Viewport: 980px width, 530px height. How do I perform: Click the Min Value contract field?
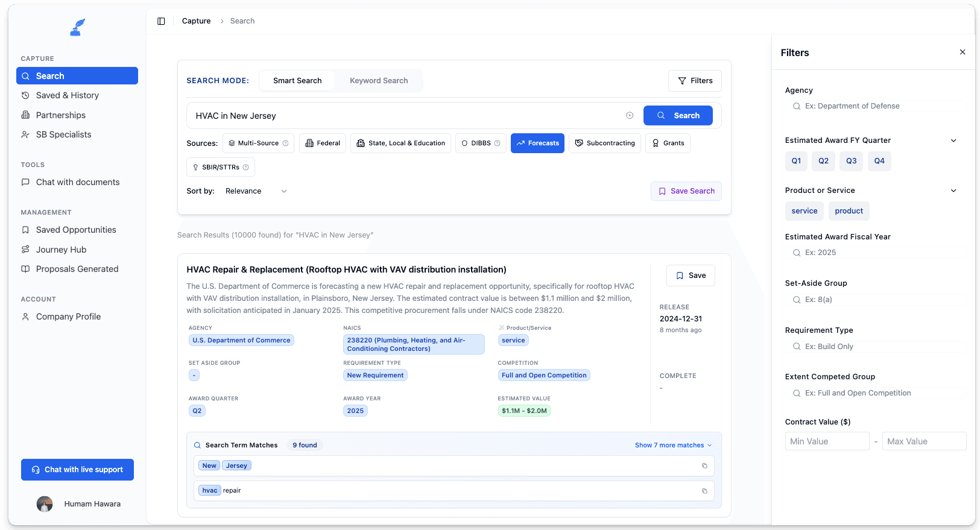827,441
